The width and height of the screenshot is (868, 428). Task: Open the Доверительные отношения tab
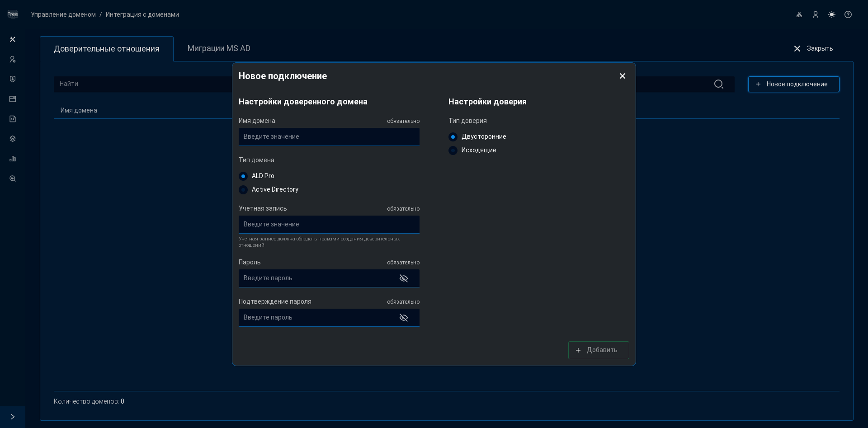coord(107,49)
